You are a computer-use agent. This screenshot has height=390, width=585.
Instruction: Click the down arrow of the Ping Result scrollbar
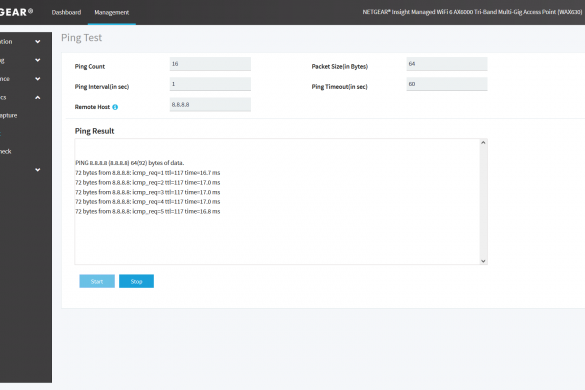pyautogui.click(x=483, y=261)
